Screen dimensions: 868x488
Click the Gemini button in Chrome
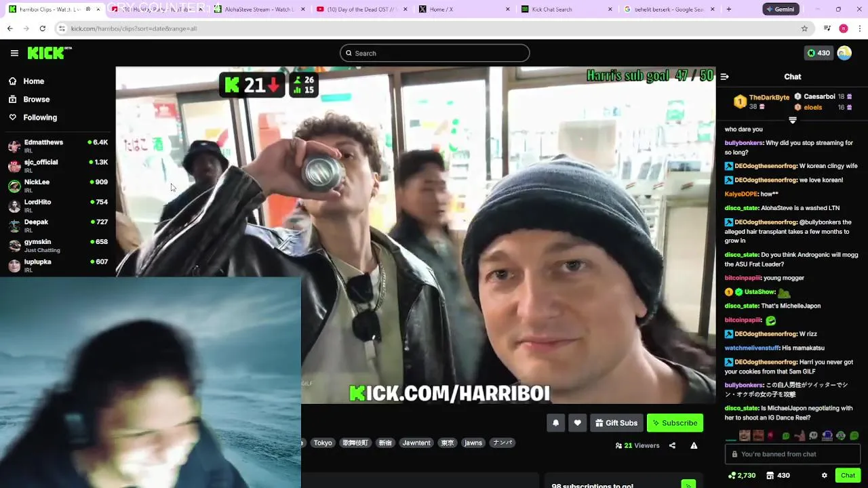coord(781,9)
